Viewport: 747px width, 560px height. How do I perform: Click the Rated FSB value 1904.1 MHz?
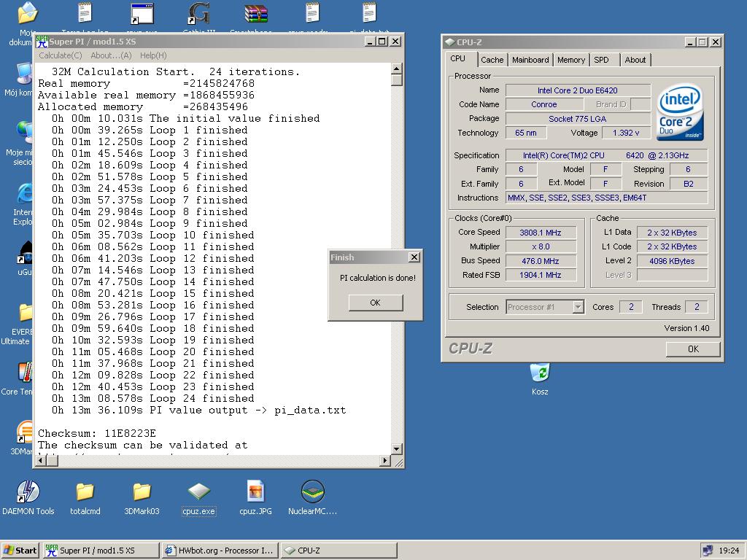(541, 275)
